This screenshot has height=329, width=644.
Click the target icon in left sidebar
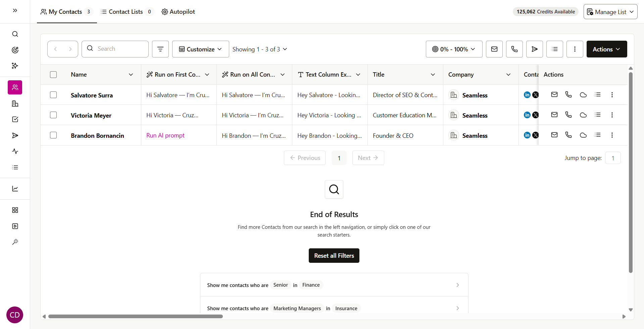(15, 50)
